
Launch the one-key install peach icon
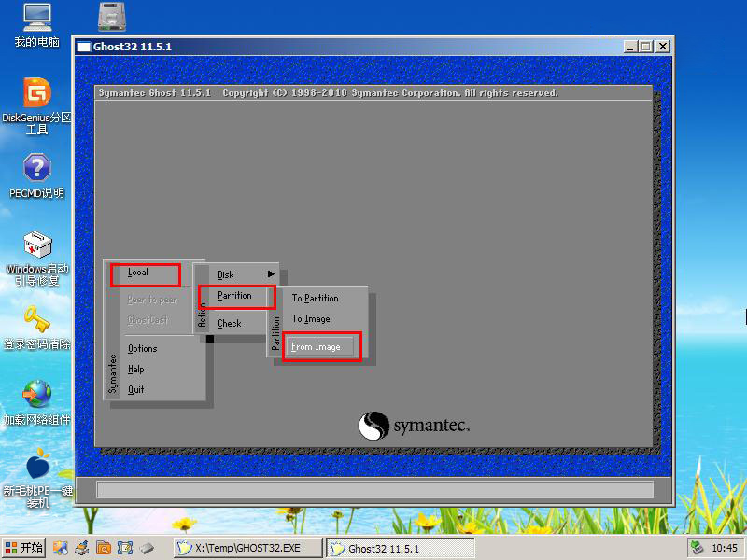[36, 478]
